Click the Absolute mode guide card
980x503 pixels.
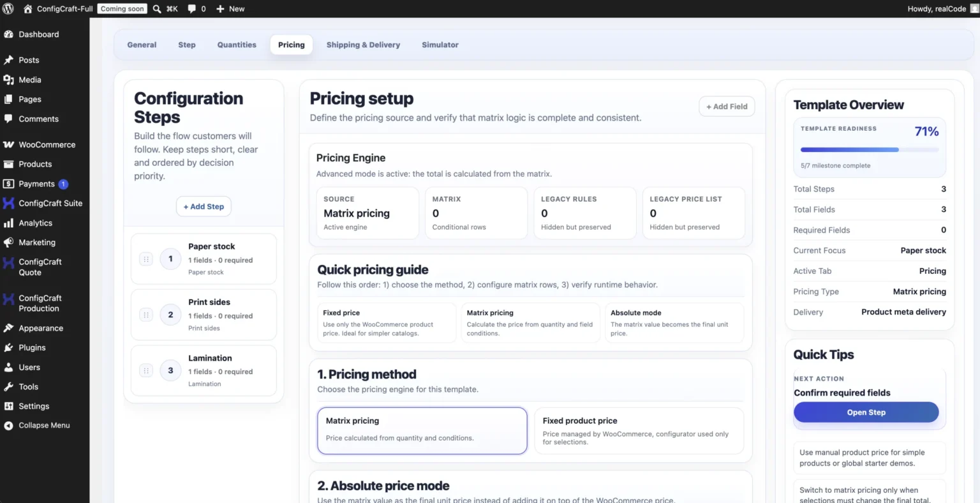click(674, 322)
